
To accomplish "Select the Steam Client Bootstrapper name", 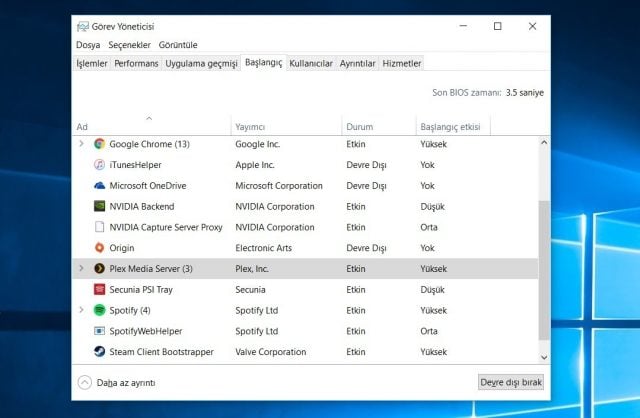I will pos(161,352).
